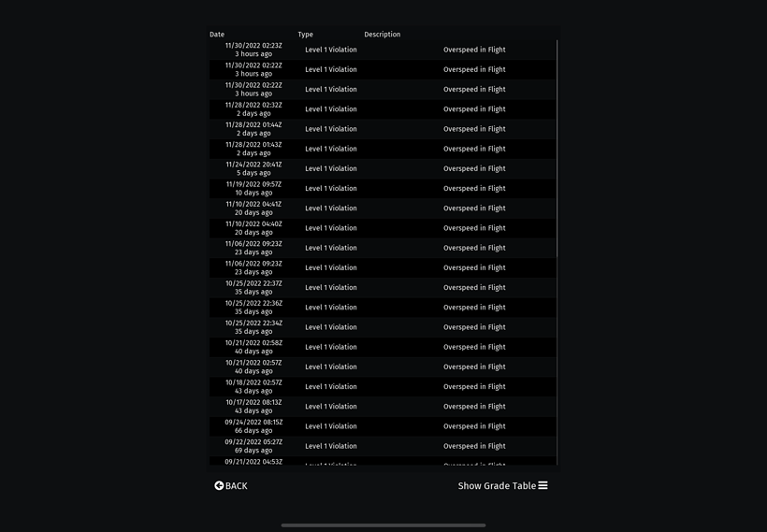Select the 11/24/2022 20:41Z violation row
This screenshot has height=532, width=767.
coord(383,168)
